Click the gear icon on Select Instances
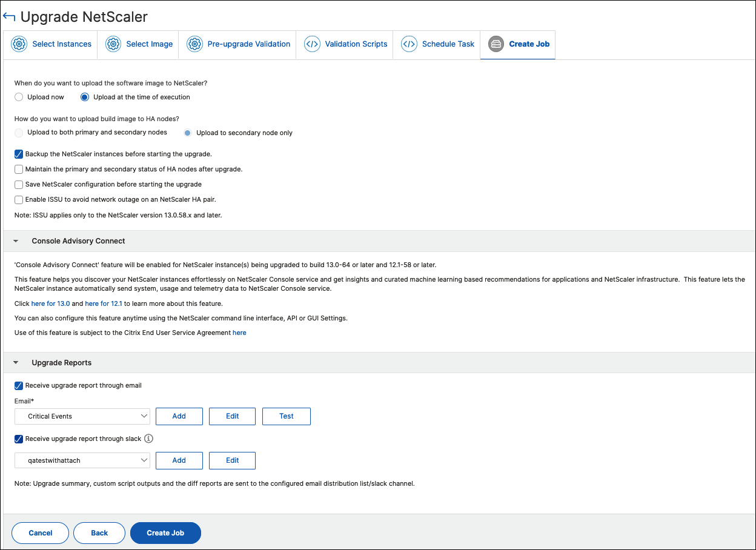The width and height of the screenshot is (756, 550). tap(19, 44)
